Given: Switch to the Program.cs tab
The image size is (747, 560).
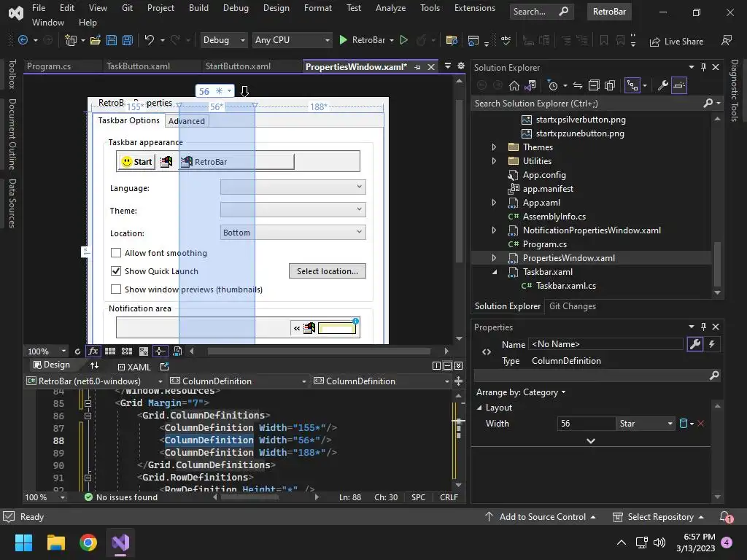Looking at the screenshot, I should 49,66.
